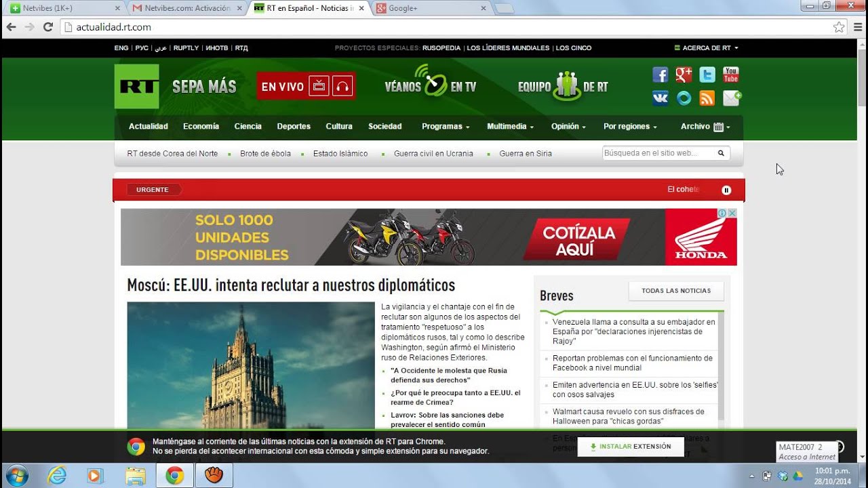Click TODAS LAS NOTICIAS button
868x488 pixels.
(x=676, y=291)
